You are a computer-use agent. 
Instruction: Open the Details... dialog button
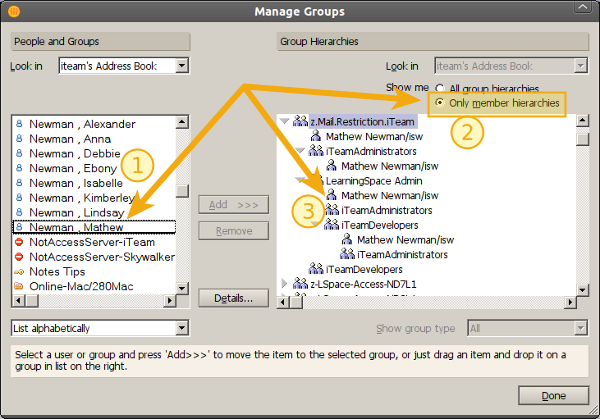(x=233, y=298)
